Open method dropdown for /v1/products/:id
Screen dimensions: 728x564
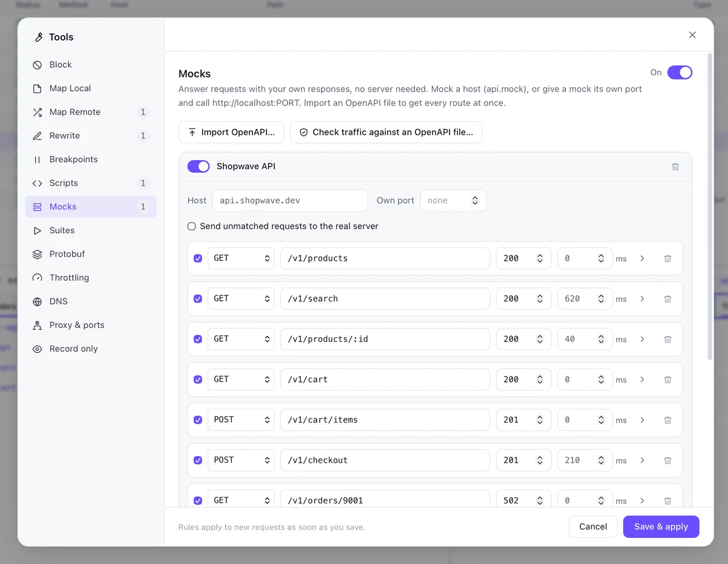point(241,339)
